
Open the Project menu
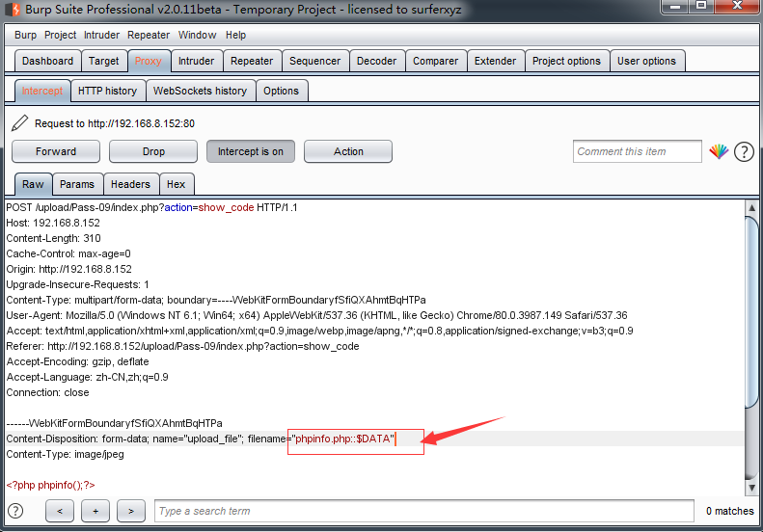61,35
